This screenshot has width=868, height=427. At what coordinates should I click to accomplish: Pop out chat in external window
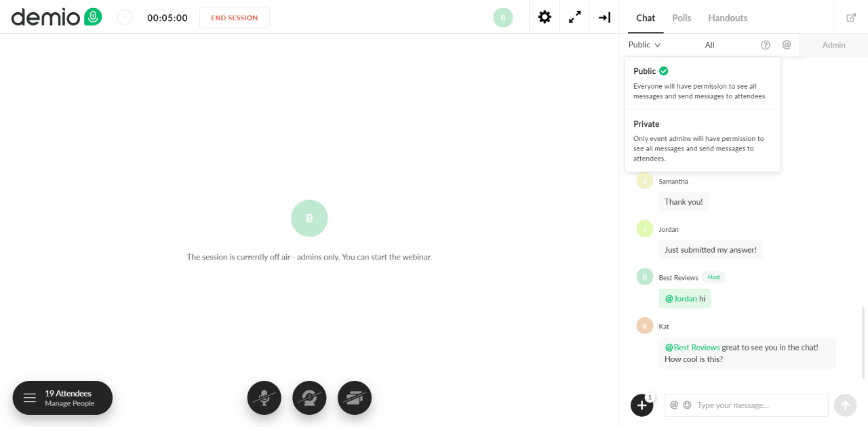851,18
